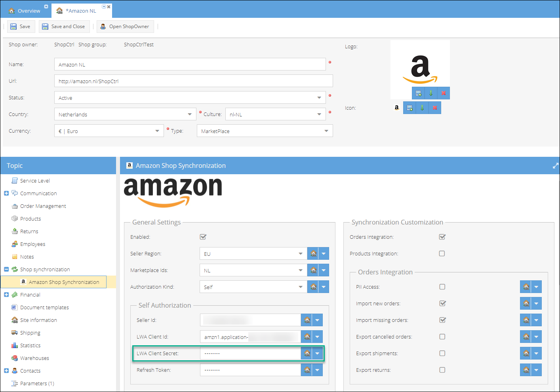Click the LWA Client Secret field
Screen dimensions: 560x392
pyautogui.click(x=250, y=353)
